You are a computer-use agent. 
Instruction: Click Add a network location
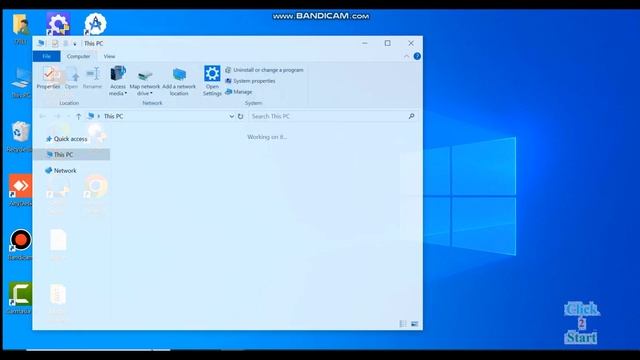pyautogui.click(x=179, y=81)
